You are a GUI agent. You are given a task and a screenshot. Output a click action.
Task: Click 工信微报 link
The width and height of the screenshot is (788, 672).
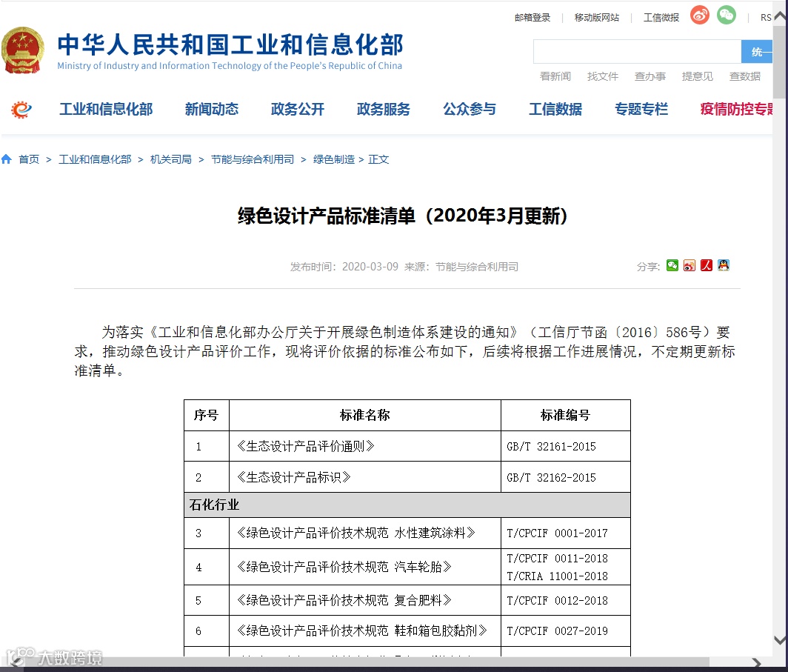coord(661,18)
